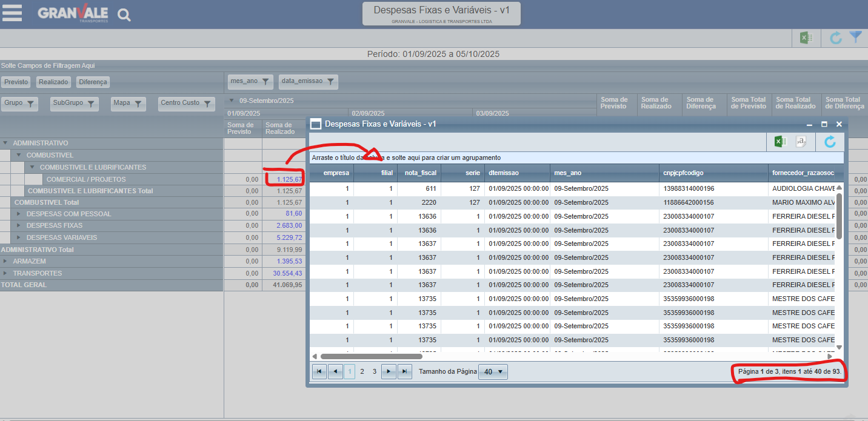Open the hamburger main menu

tap(12, 13)
